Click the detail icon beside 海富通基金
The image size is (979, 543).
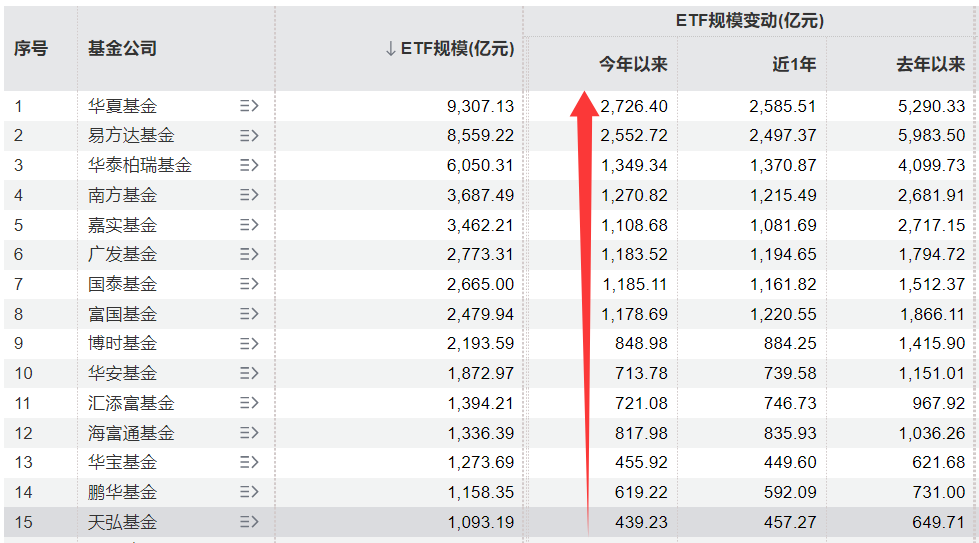(249, 433)
